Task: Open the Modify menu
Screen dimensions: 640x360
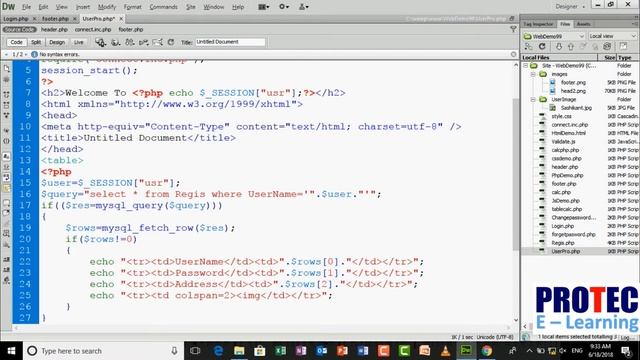Action: coord(107,7)
